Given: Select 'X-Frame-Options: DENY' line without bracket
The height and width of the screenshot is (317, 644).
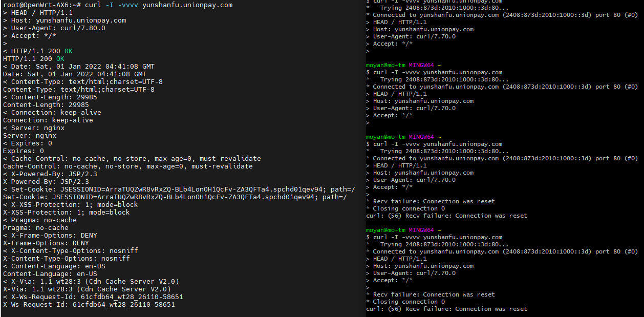Looking at the screenshot, I should tap(46, 243).
